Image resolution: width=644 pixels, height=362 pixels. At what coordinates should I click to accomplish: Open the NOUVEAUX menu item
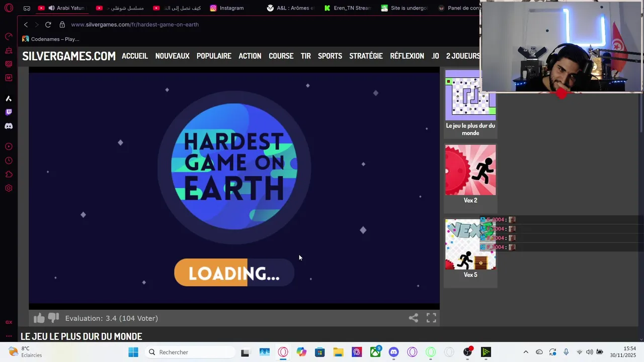(172, 56)
